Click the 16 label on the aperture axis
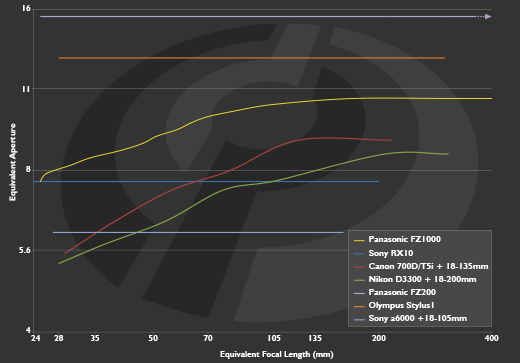Image resolution: width=520 pixels, height=363 pixels. point(26,8)
